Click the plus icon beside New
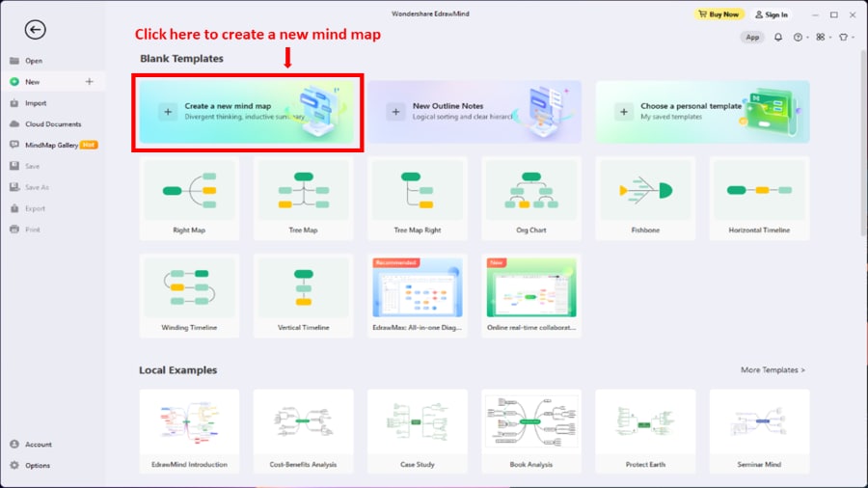The height and width of the screenshot is (488, 868). (x=89, y=82)
